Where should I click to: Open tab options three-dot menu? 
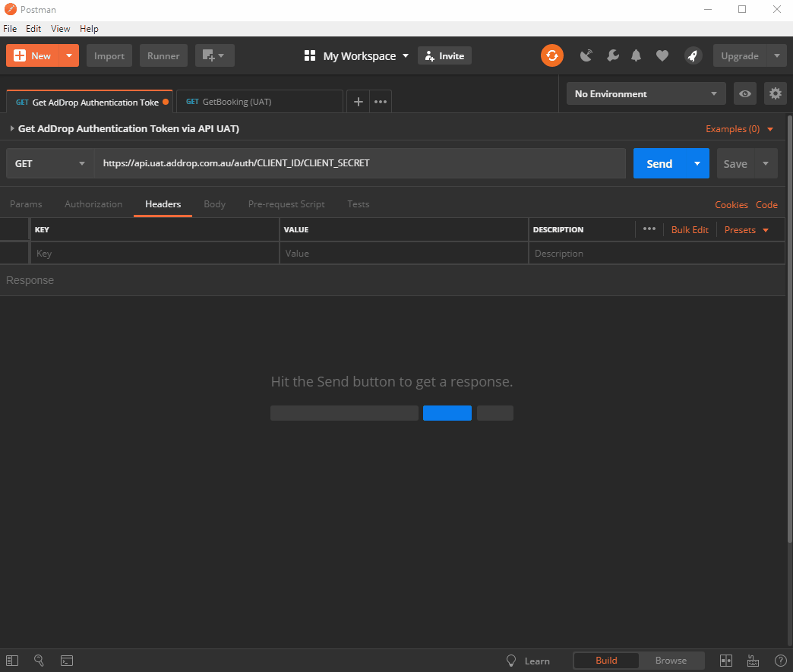pyautogui.click(x=381, y=102)
